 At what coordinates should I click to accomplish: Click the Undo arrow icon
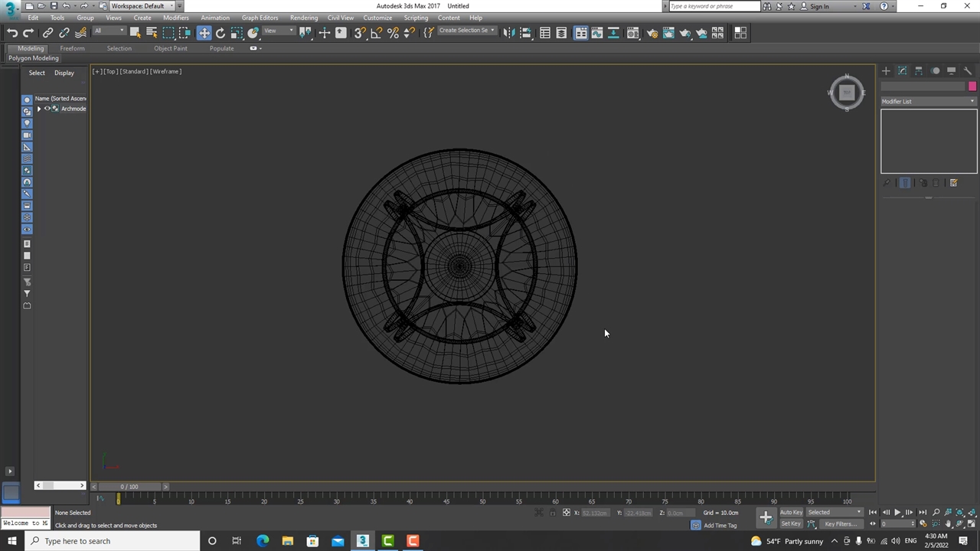click(12, 33)
